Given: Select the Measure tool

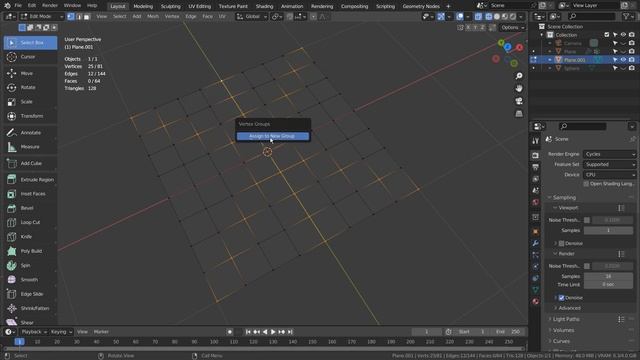Looking at the screenshot, I should [x=31, y=147].
